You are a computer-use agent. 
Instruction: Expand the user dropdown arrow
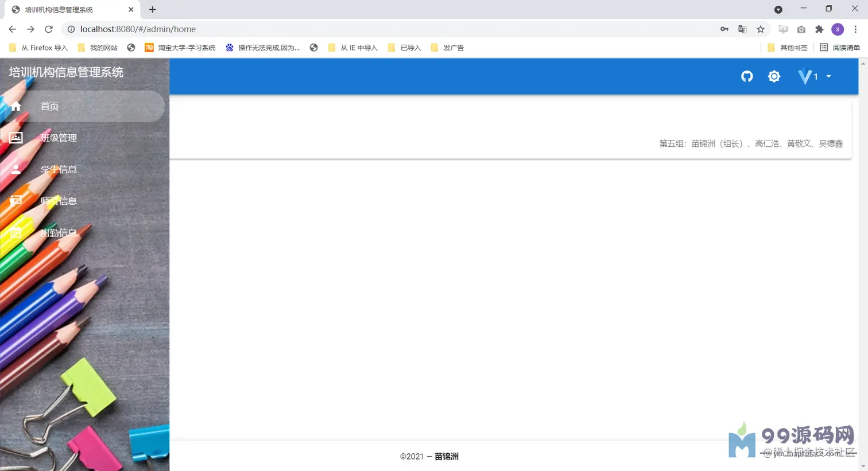828,76
